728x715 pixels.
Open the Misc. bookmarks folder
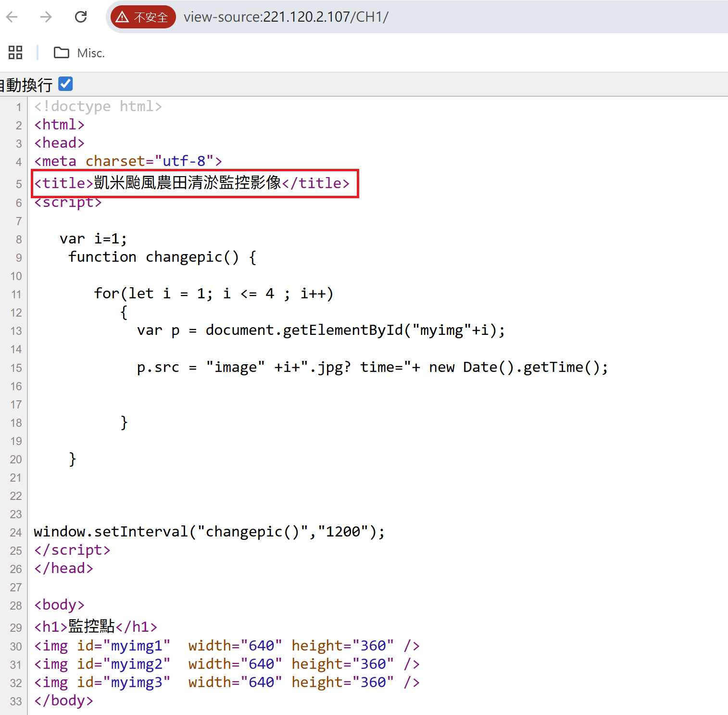pos(79,52)
